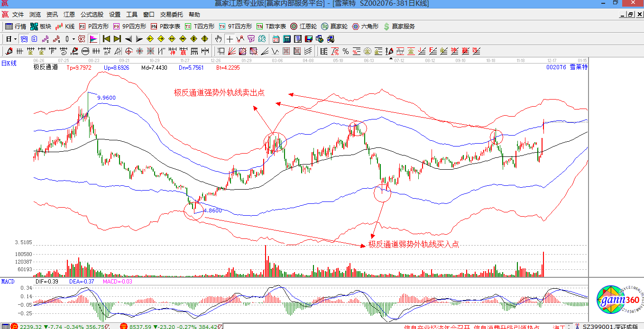Click the MACD indicator label
The height and width of the screenshot is (329, 644).
8,282
